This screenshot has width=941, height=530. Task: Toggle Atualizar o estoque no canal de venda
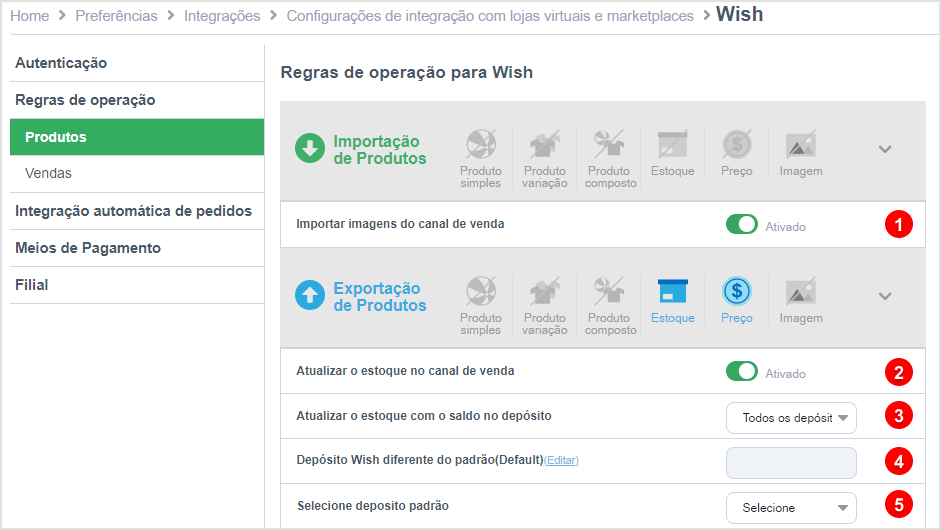(742, 372)
